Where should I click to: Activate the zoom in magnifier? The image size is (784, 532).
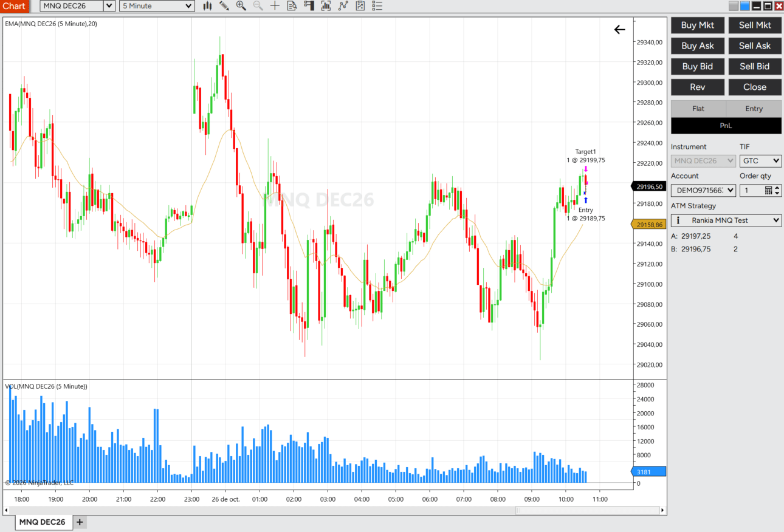coord(241,6)
